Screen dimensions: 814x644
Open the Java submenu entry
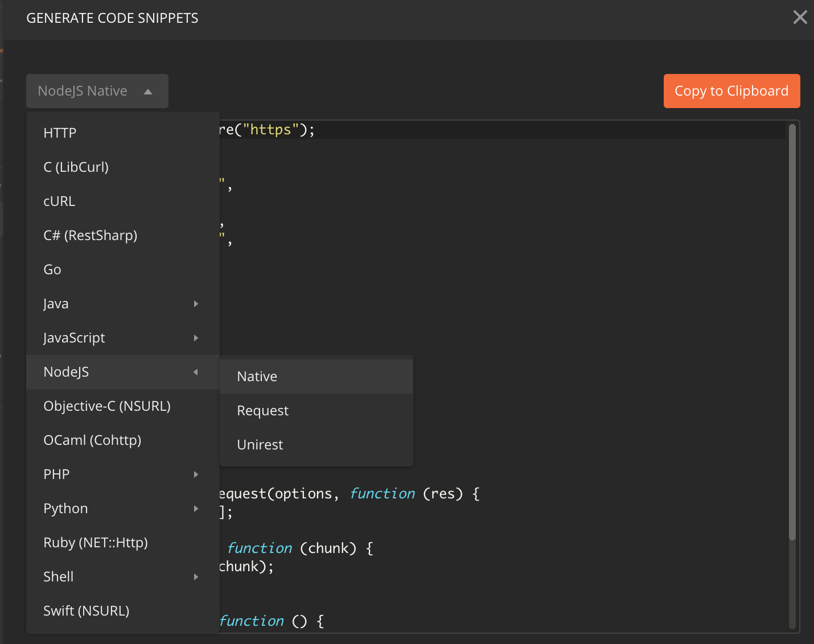coord(123,304)
